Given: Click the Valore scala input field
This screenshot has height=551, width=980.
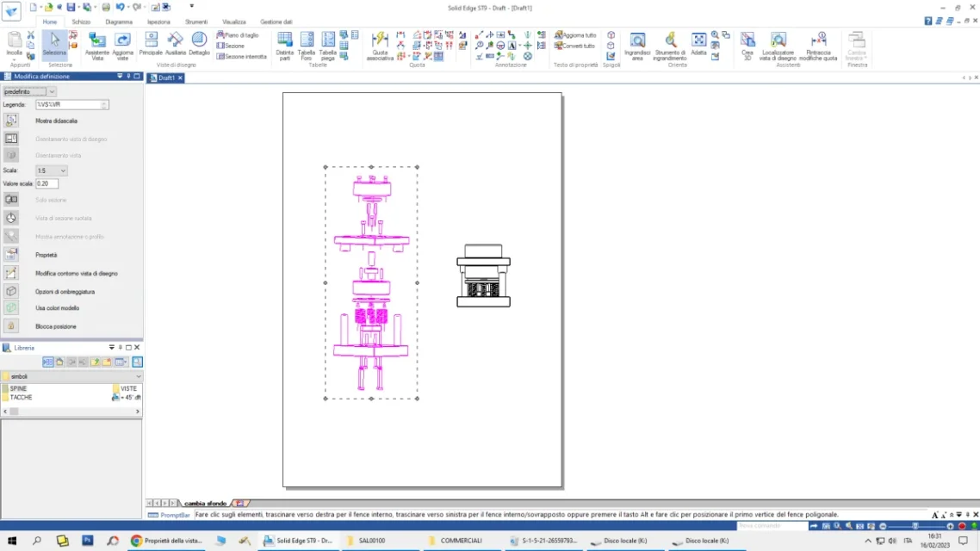Looking at the screenshot, I should click(x=47, y=183).
